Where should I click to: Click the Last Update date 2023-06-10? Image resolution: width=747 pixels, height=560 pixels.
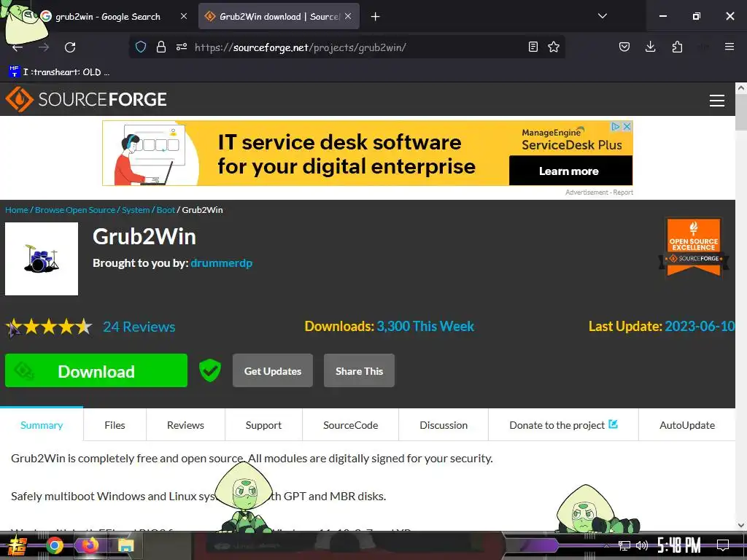(700, 326)
